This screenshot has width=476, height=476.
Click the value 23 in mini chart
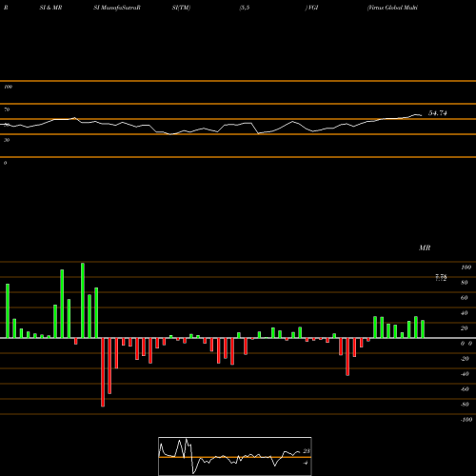click(x=307, y=451)
